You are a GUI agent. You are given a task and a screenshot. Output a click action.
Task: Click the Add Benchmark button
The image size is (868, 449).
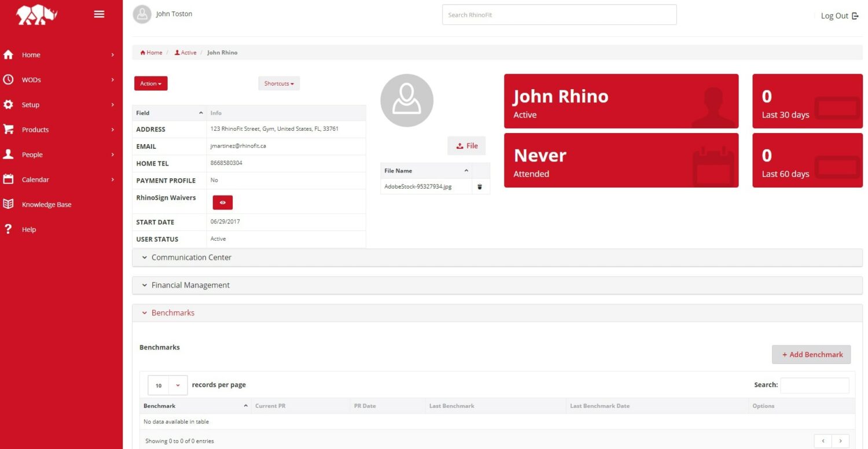811,354
